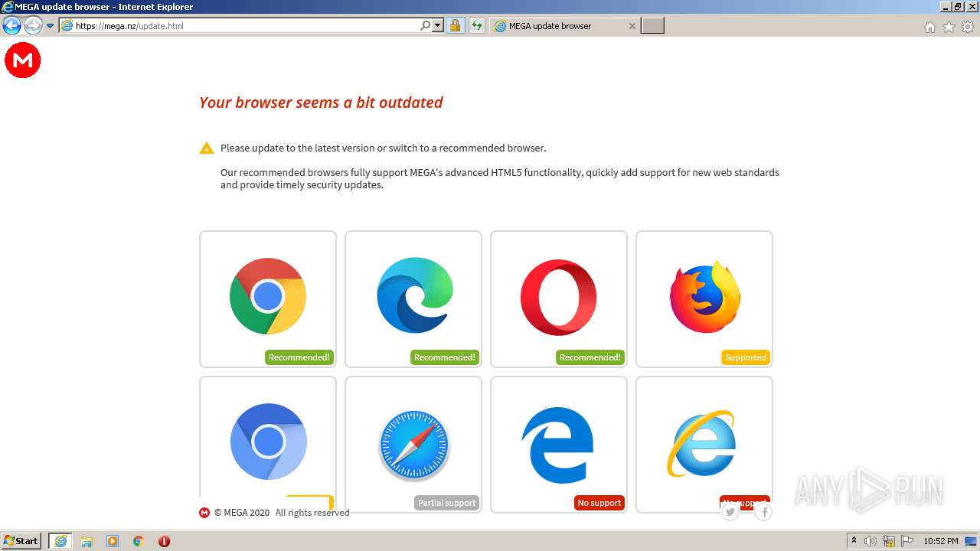Click Firefox's Supported badge
Image resolution: width=980 pixels, height=551 pixels.
tap(746, 357)
